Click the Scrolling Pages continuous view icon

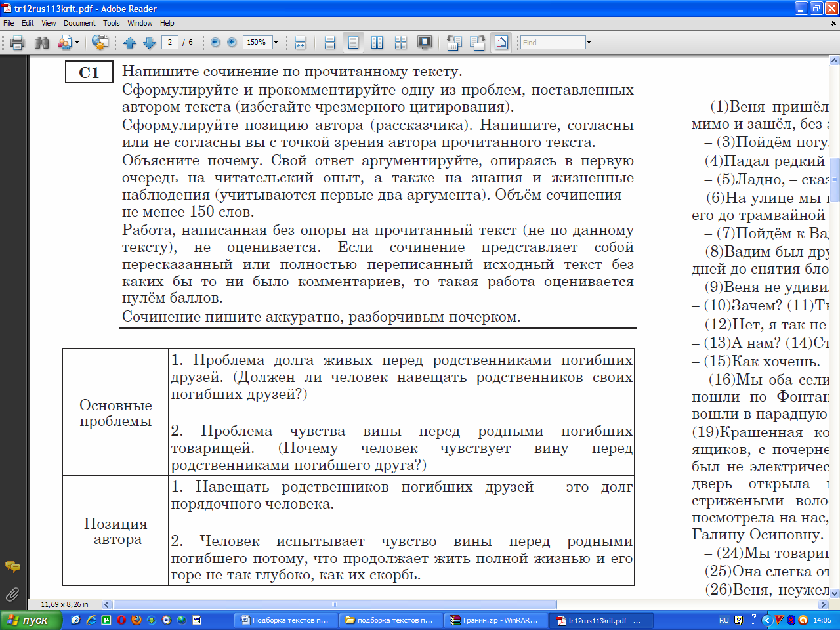(330, 43)
